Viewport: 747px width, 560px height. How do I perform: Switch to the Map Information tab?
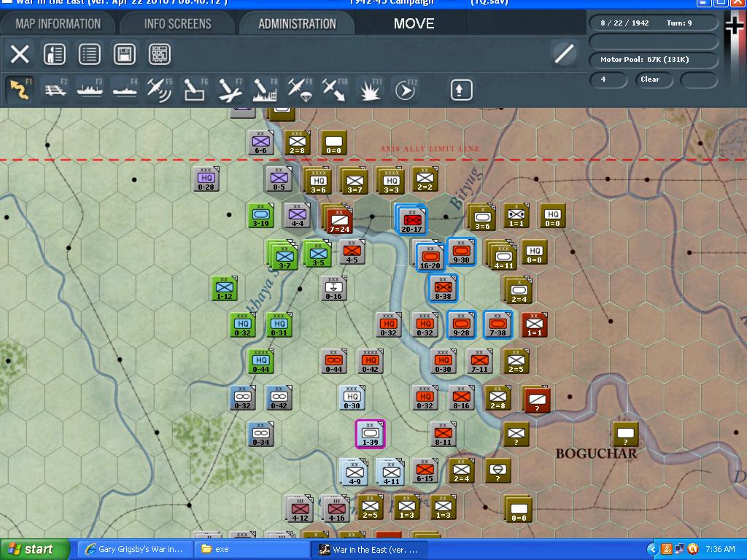58,23
